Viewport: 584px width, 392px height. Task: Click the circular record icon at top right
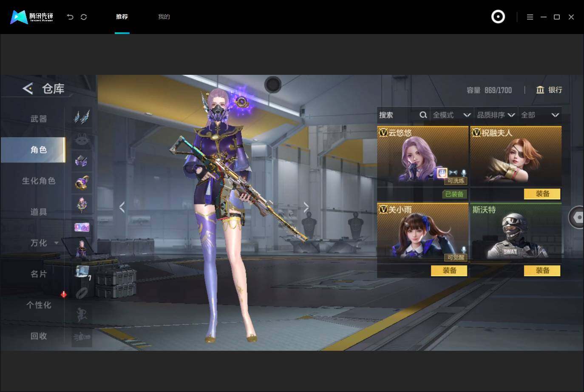point(498,17)
